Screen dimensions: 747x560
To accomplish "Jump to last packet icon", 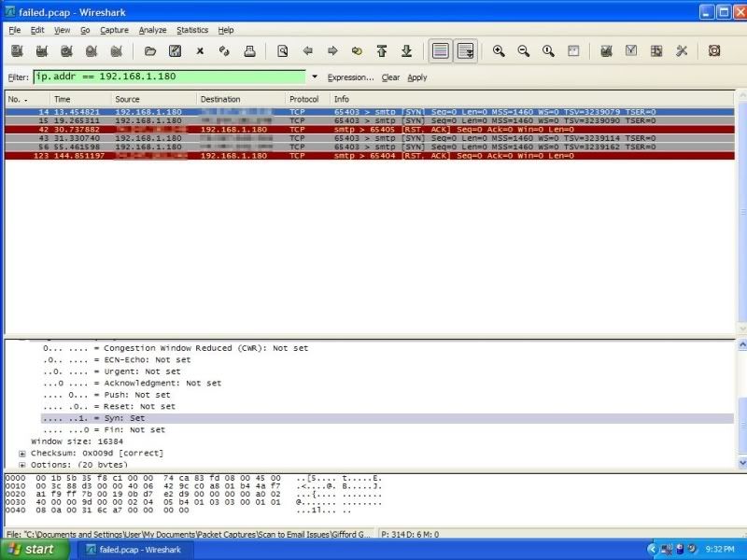I will (406, 51).
